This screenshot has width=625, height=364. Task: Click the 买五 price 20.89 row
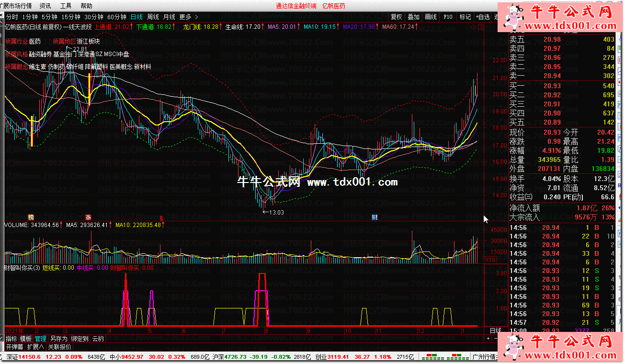562,122
